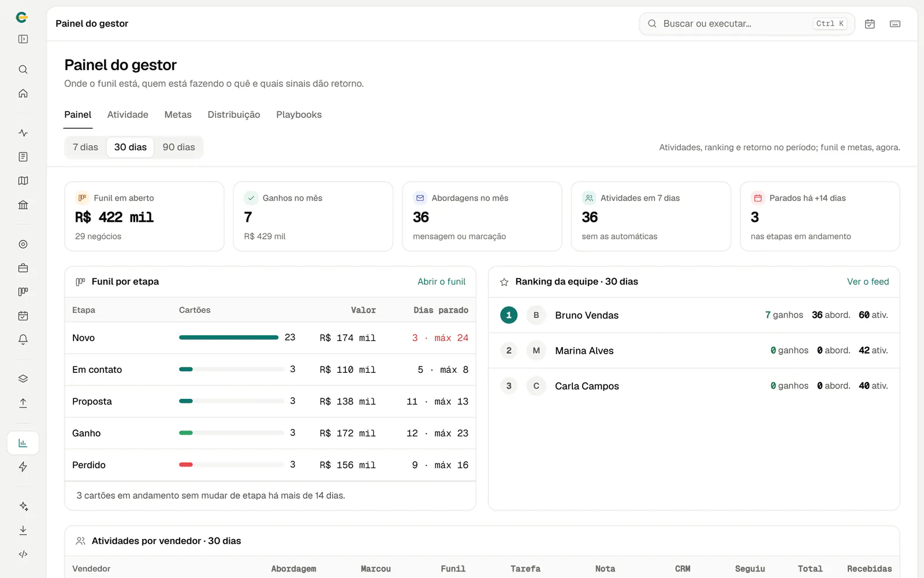Screen dimensions: 924x578
Task: Click the Ver o feed link
Action: point(868,281)
